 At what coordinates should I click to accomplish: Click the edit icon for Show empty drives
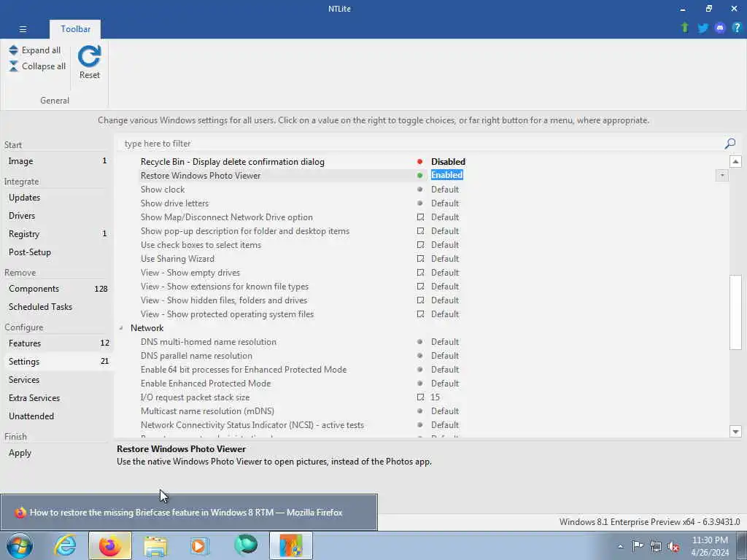[x=420, y=273]
